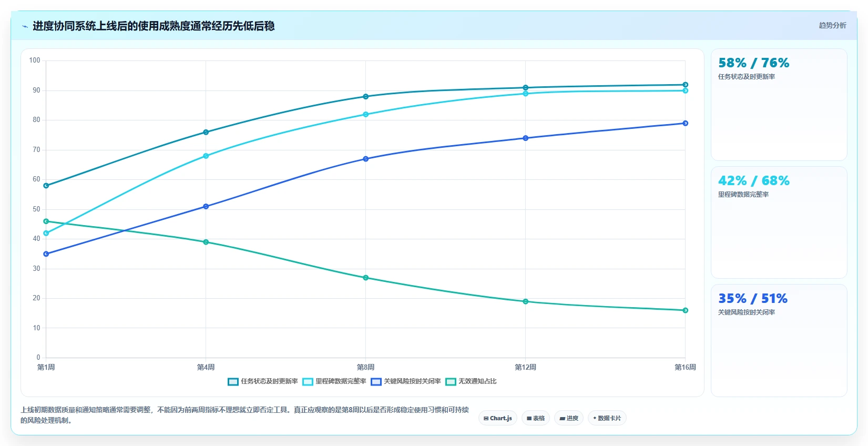868x446 pixels.
Task: Click the 里程碑数据完整率 card caption
Action: 743,195
